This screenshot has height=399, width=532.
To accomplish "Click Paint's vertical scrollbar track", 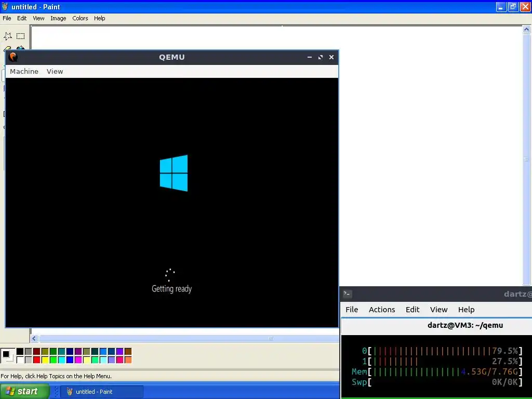I will click(x=527, y=159).
